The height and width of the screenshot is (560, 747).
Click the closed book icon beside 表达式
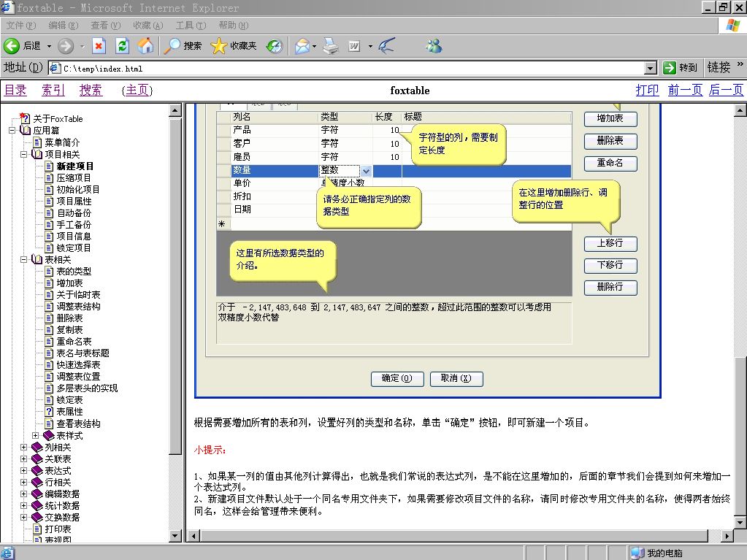tap(37, 470)
